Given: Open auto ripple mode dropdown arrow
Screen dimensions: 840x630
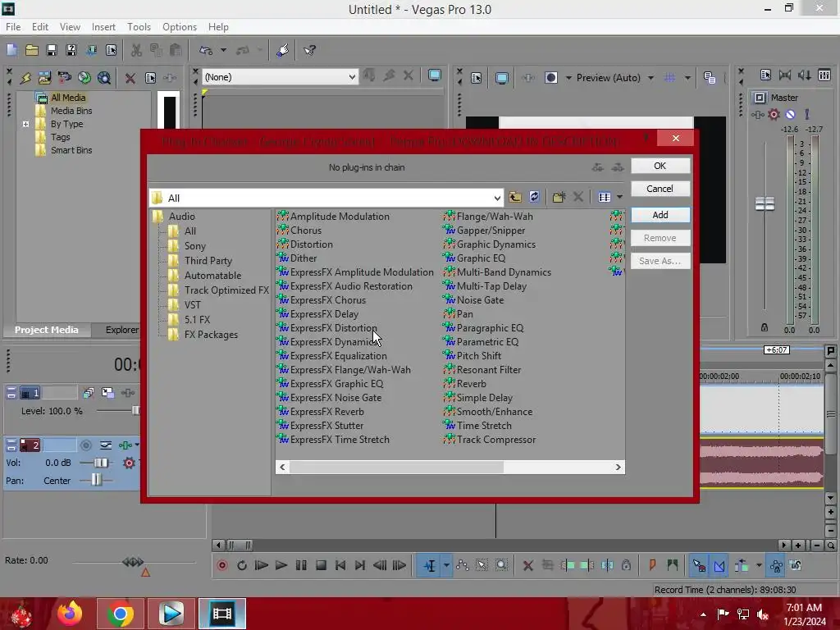Looking at the screenshot, I should (x=759, y=565).
